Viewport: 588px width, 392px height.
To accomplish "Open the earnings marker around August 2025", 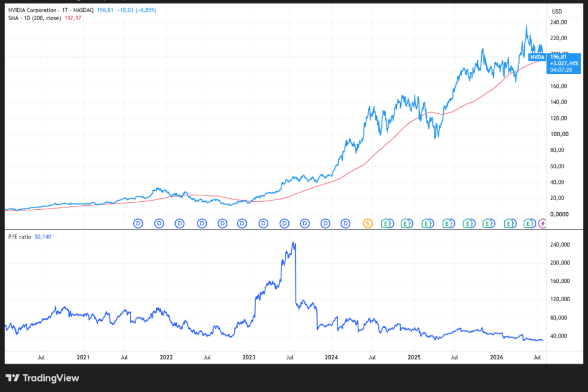I will coord(467,224).
